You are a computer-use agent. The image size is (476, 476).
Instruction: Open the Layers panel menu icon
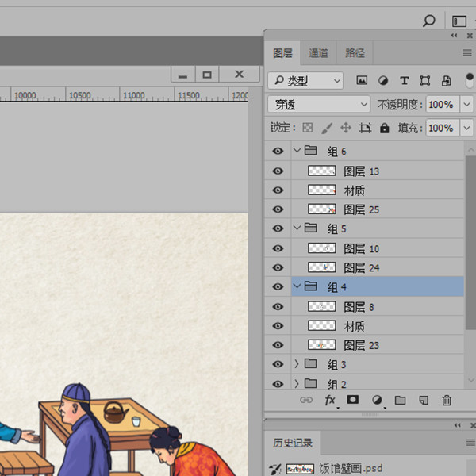tap(467, 52)
